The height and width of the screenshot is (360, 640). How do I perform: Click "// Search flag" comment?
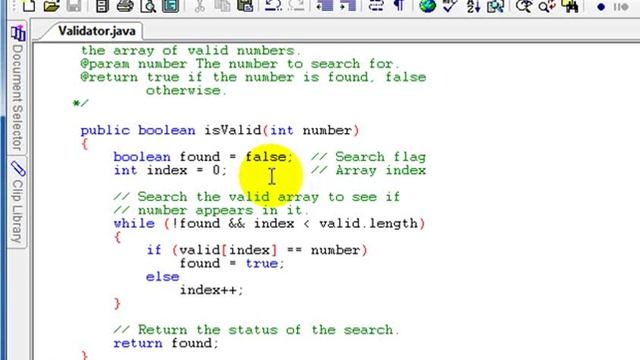(x=368, y=157)
